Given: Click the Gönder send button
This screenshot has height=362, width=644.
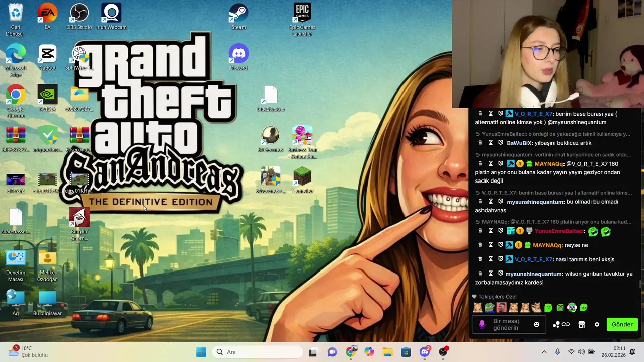Looking at the screenshot, I should click(622, 324).
